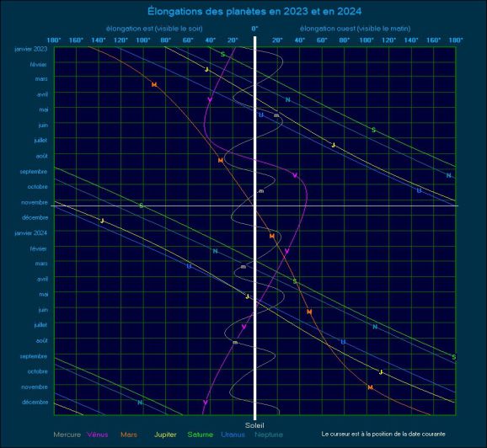Select the Vénus legend entry
487x448 pixels.
(x=98, y=435)
